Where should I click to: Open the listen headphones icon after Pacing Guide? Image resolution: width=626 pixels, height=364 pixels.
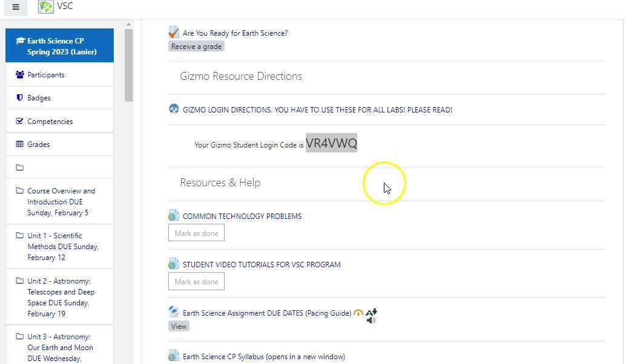pos(358,312)
